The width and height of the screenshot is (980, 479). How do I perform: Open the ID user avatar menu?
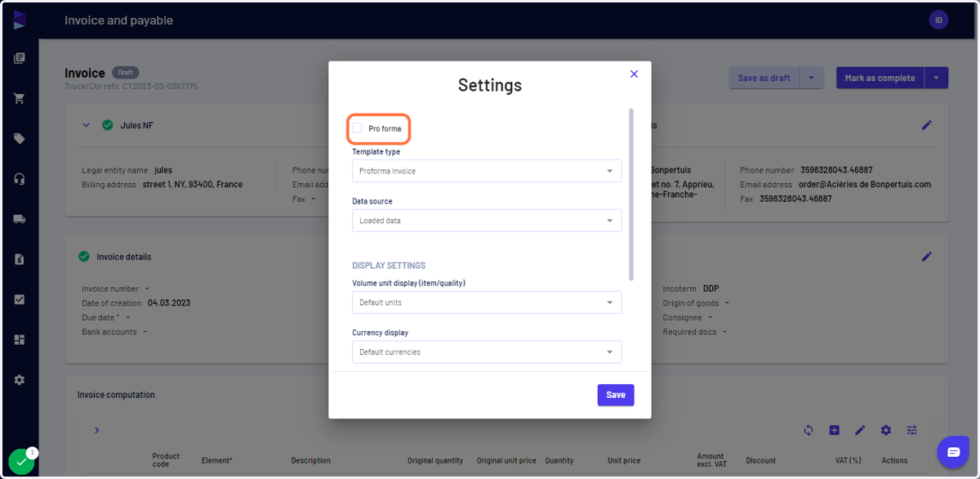[938, 20]
